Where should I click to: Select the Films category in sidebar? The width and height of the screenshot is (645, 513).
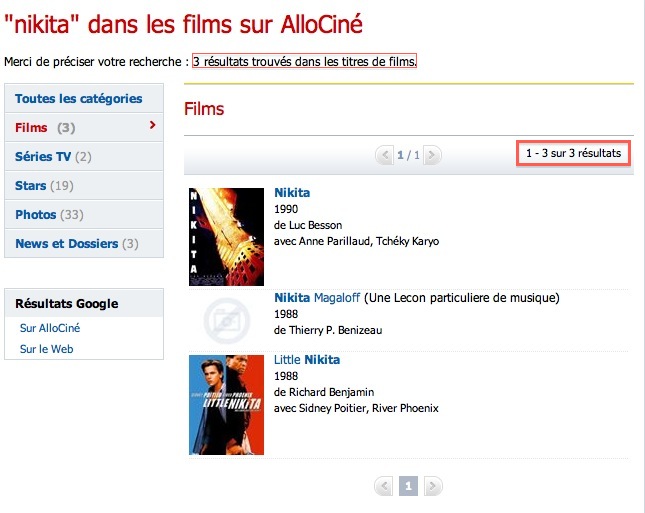pos(32,128)
